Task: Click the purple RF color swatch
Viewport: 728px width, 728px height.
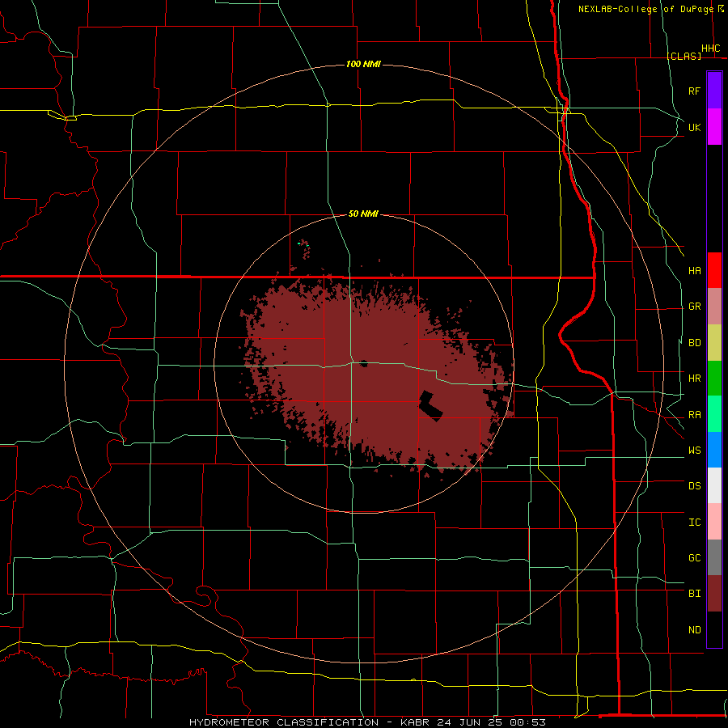Action: click(x=714, y=91)
